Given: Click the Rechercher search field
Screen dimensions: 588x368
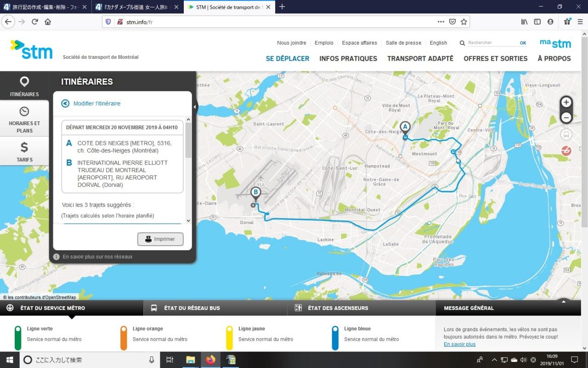Looking at the screenshot, I should point(492,43).
